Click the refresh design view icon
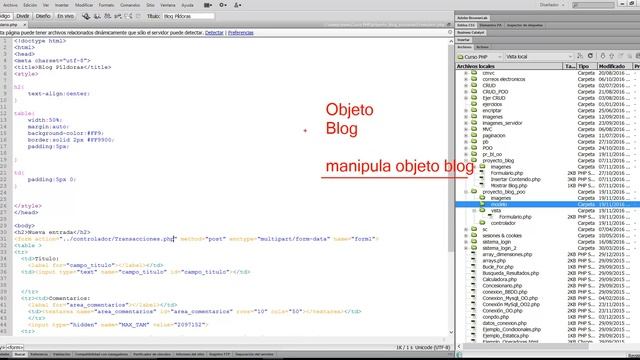Viewport: 640px width, 360px height. [138, 16]
